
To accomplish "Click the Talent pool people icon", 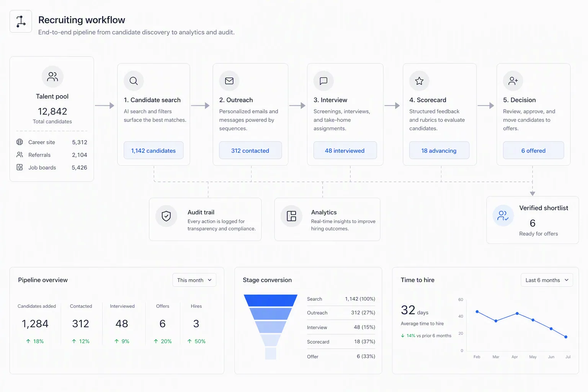I will (52, 77).
